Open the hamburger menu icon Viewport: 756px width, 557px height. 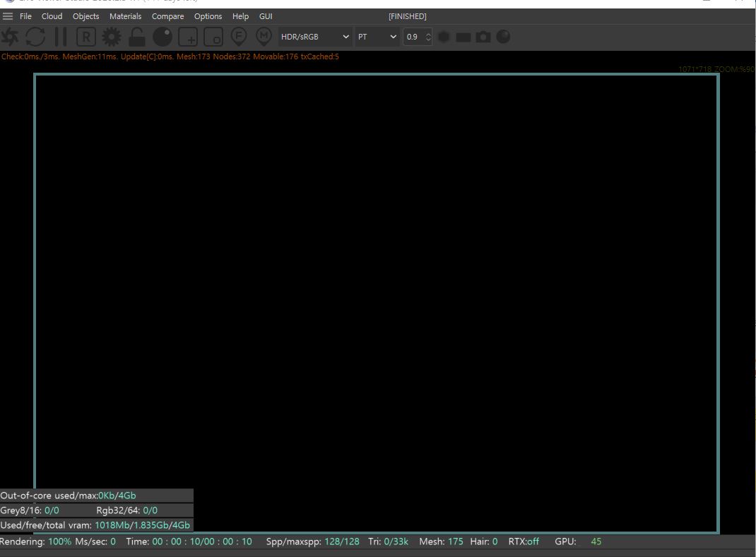8,16
